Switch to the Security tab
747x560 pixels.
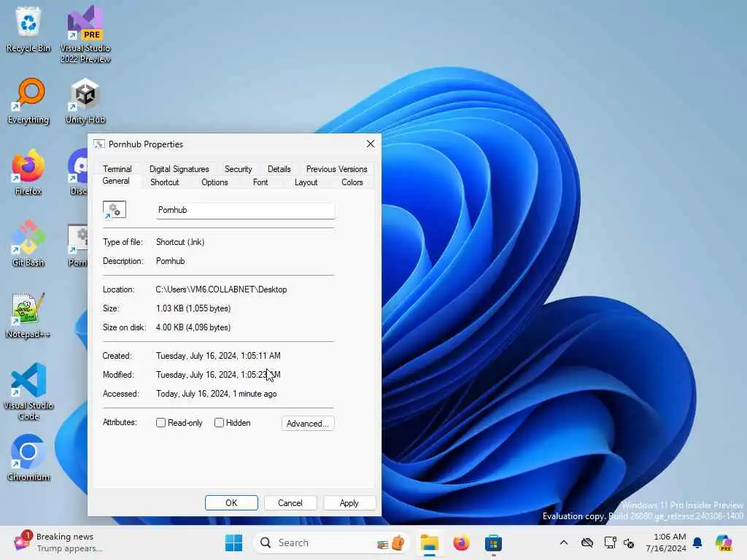coord(239,169)
